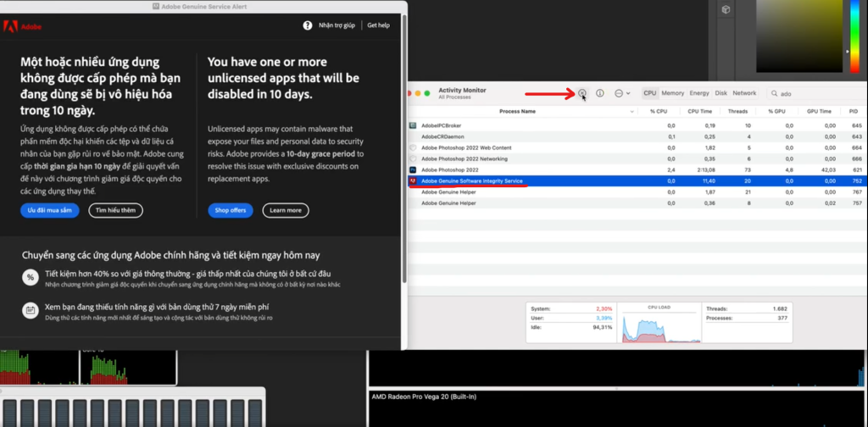The width and height of the screenshot is (868, 427).
Task: Select Adobe Photoshop 2022 Networking row
Action: tap(637, 158)
